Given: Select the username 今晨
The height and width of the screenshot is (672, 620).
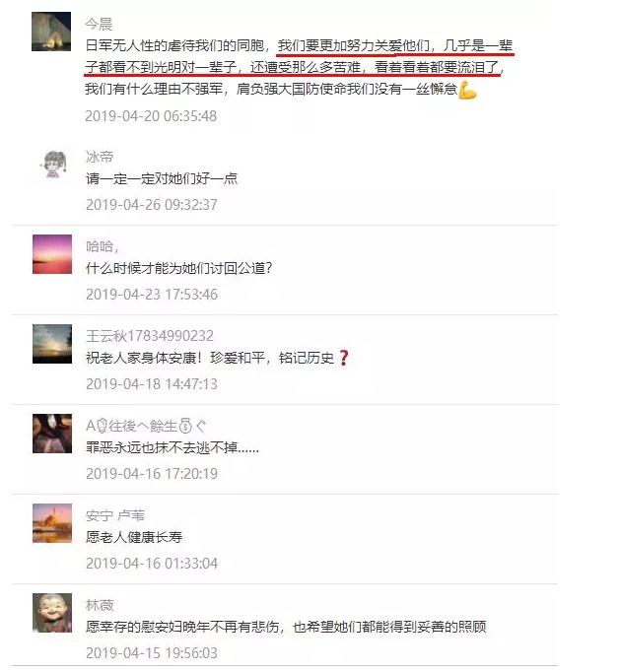Looking at the screenshot, I should pos(99,24).
